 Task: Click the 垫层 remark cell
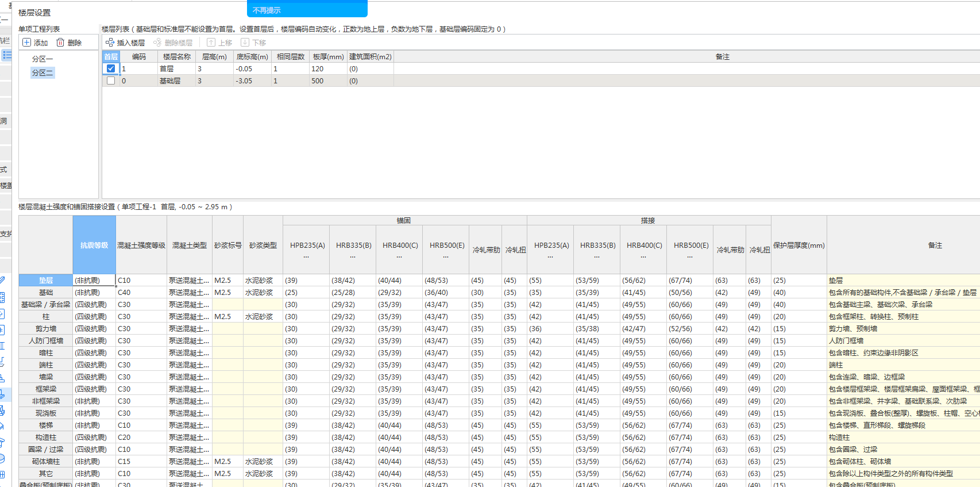click(904, 281)
